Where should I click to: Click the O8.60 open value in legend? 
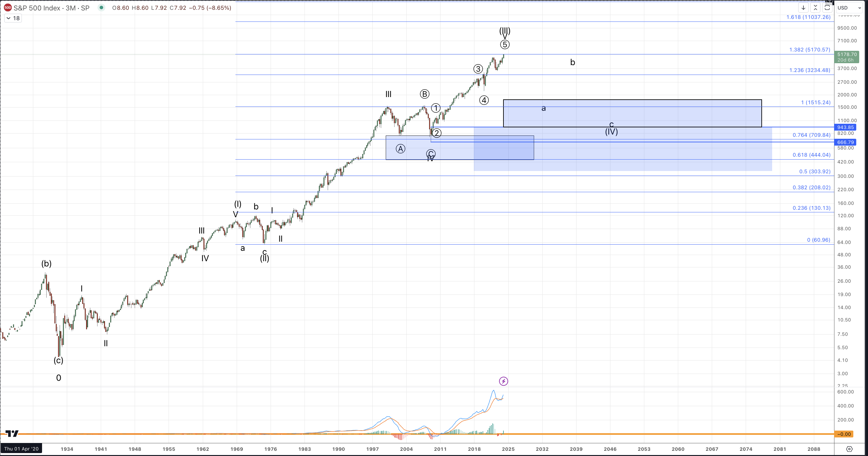pyautogui.click(x=121, y=8)
